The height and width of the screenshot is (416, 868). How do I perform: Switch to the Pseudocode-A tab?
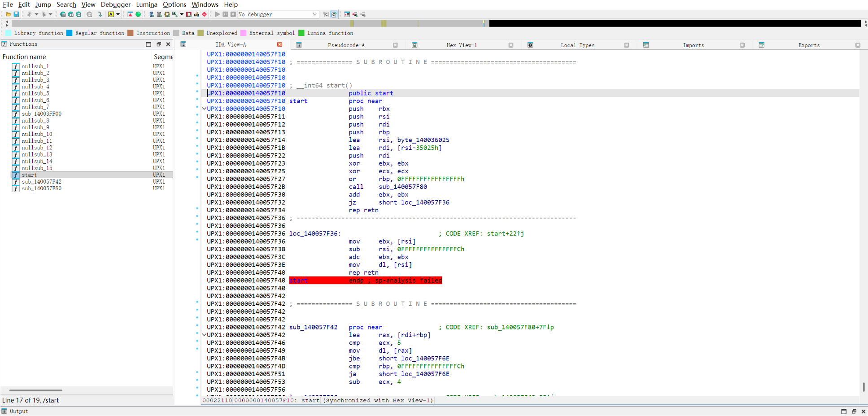(x=346, y=45)
